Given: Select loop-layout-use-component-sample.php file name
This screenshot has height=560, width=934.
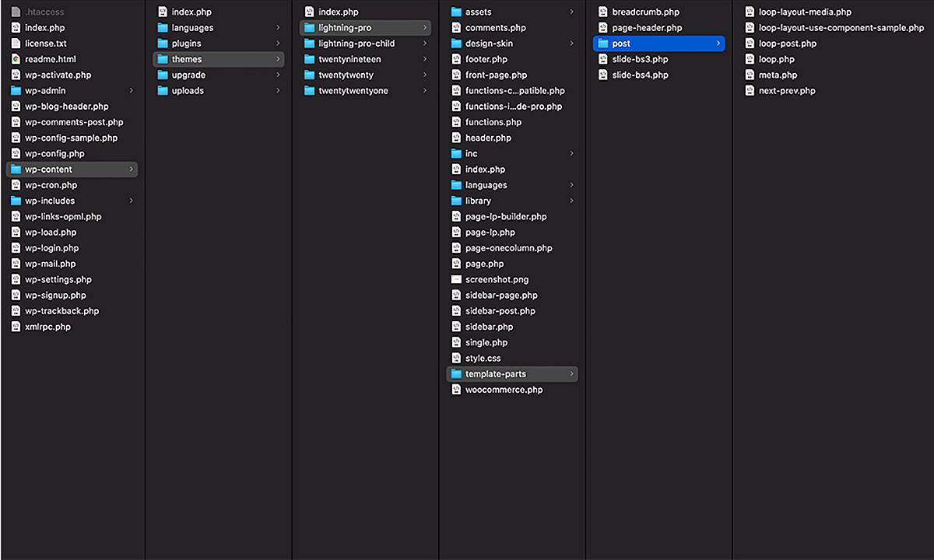Looking at the screenshot, I should click(841, 28).
